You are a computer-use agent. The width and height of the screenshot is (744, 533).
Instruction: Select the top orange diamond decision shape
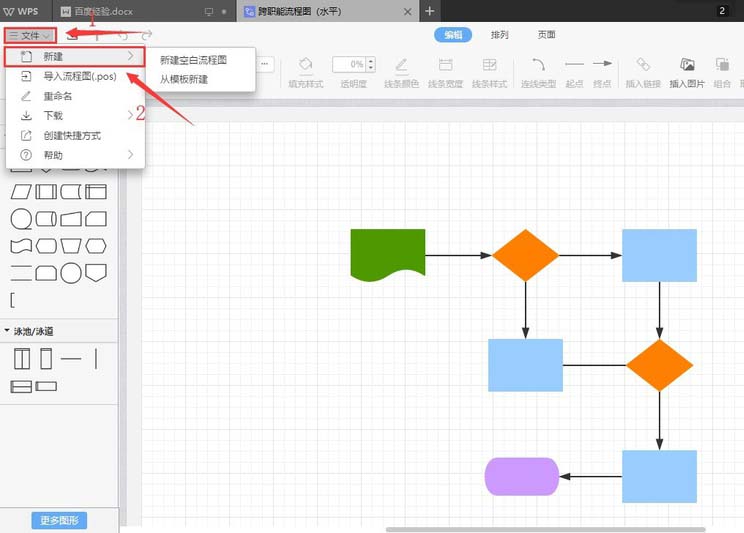525,255
